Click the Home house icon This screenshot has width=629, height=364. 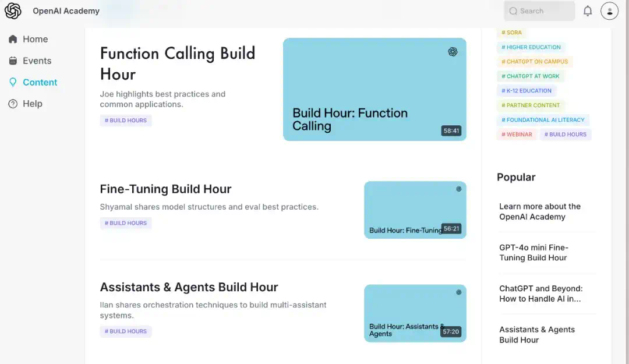click(x=13, y=39)
